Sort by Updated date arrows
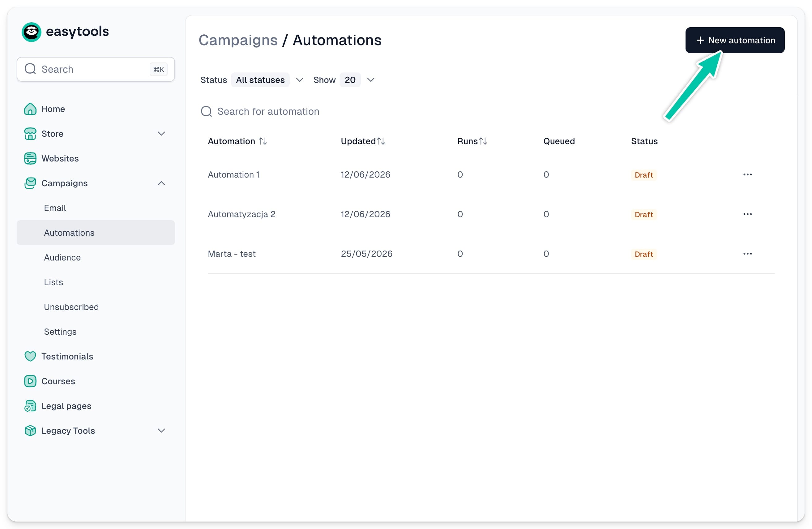Screen dimensions: 812x529 [381, 141]
